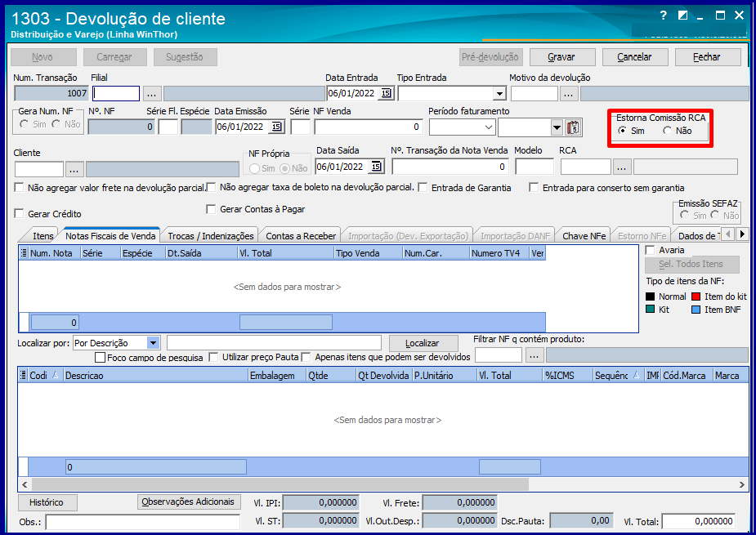The height and width of the screenshot is (535, 756).
Task: Focus the search text field beside Localizar
Action: point(274,343)
